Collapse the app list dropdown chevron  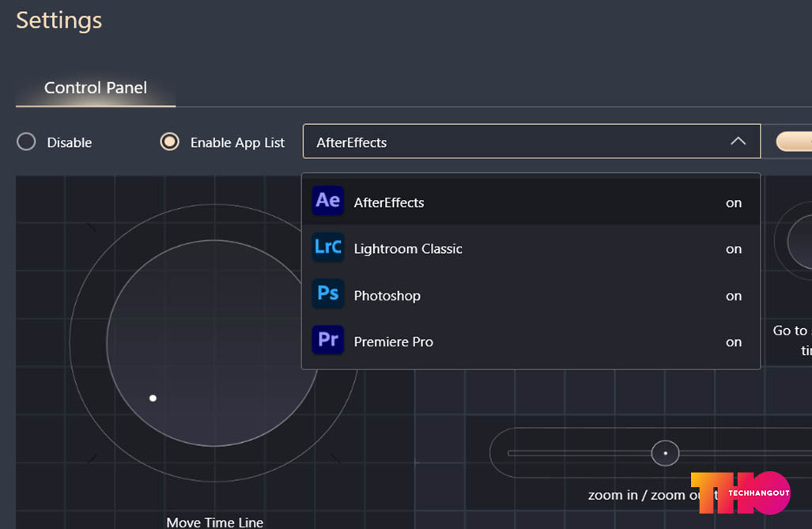pyautogui.click(x=738, y=141)
